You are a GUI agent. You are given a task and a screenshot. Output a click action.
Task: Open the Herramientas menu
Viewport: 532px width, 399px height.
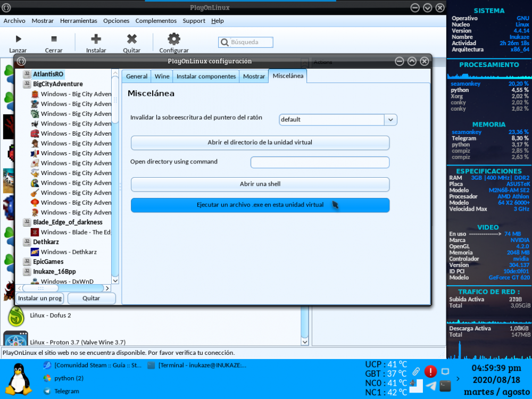coord(78,21)
